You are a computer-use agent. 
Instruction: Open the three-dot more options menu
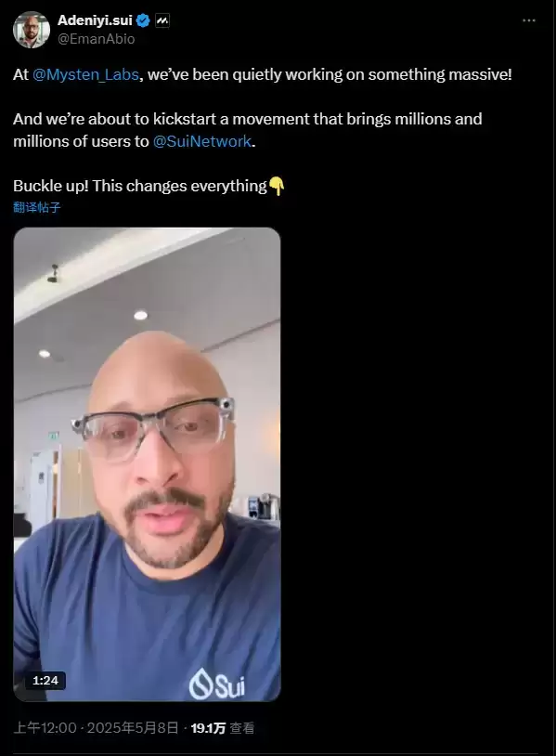(x=528, y=20)
